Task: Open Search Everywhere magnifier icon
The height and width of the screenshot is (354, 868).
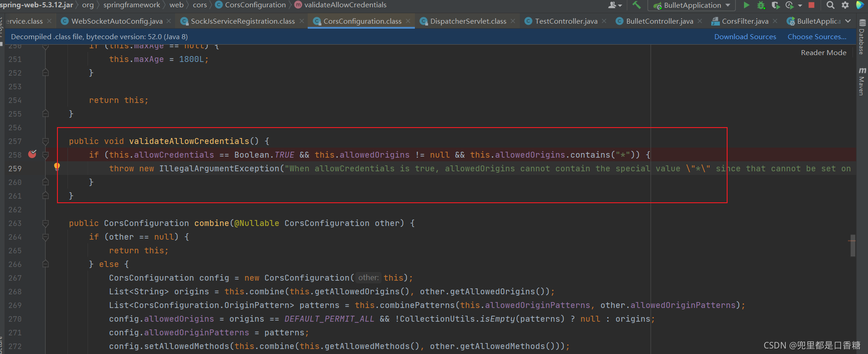Action: click(x=831, y=5)
